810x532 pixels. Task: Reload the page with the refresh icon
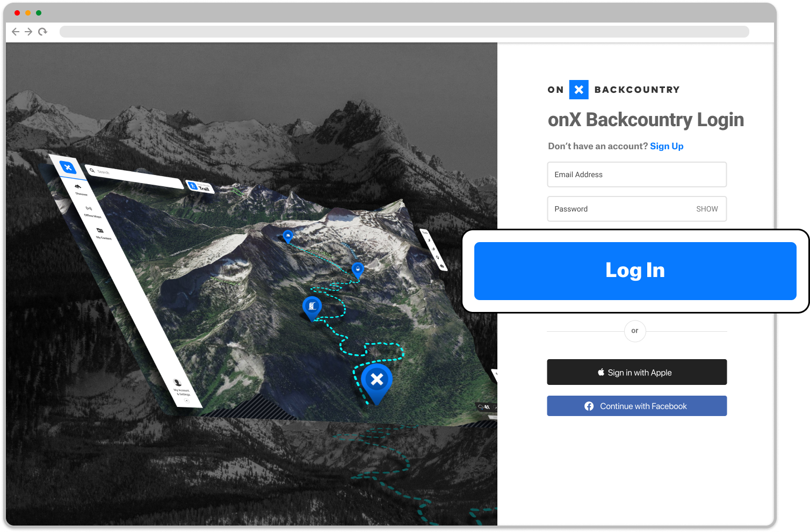click(42, 32)
